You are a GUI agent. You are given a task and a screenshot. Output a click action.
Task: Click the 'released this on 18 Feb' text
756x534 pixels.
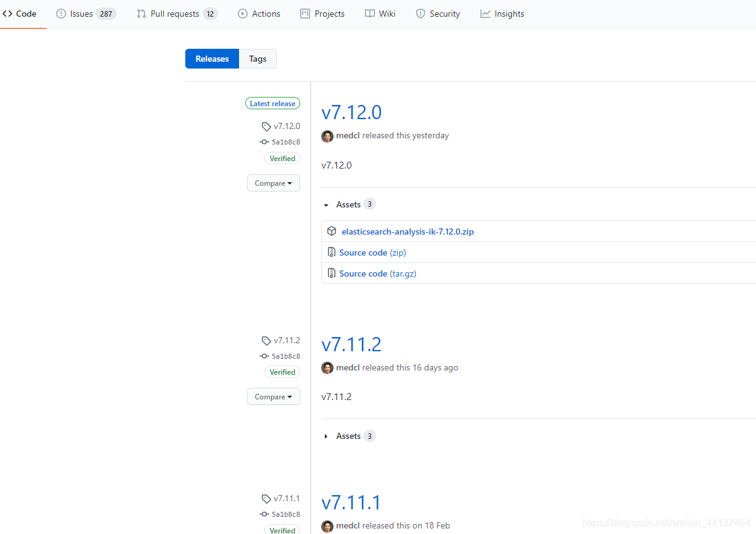pos(406,525)
